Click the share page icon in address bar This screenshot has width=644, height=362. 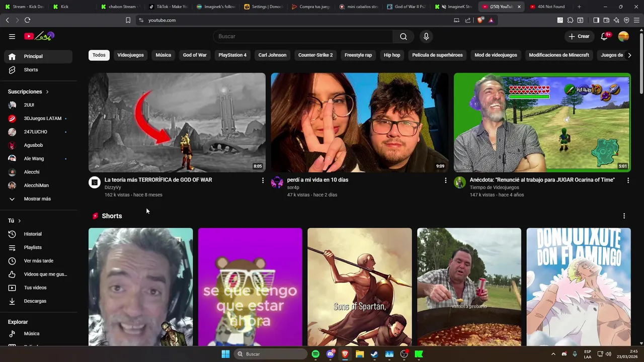point(468,20)
